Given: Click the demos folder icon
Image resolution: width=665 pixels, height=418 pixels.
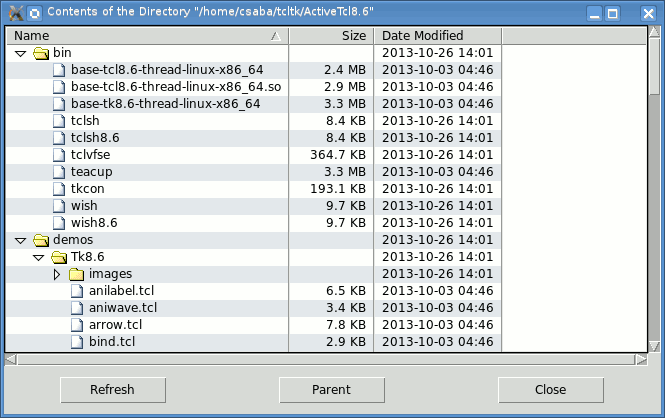Looking at the screenshot, I should tap(41, 240).
